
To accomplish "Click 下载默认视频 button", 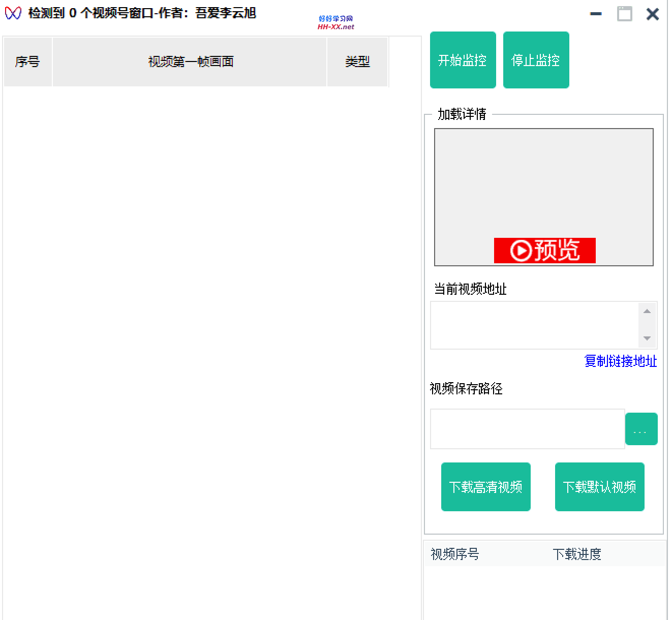I will pos(599,487).
